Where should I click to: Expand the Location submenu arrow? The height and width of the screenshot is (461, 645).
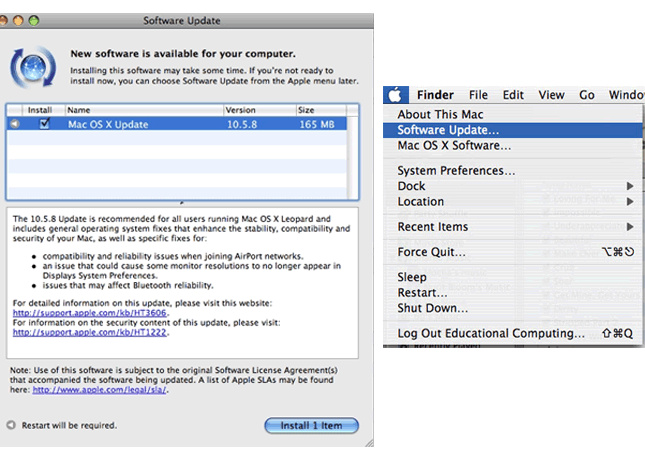click(630, 202)
